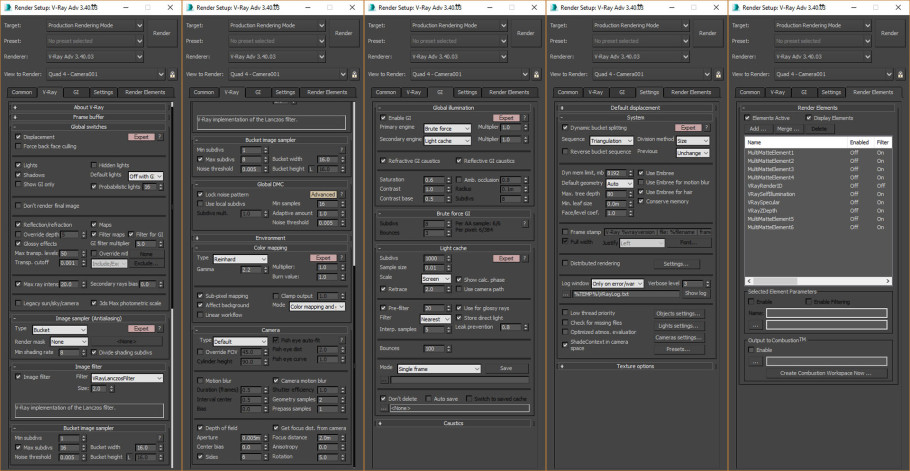Switch to Common tab in Render Elements window
Screen dimensions: 910x471
(x=749, y=92)
